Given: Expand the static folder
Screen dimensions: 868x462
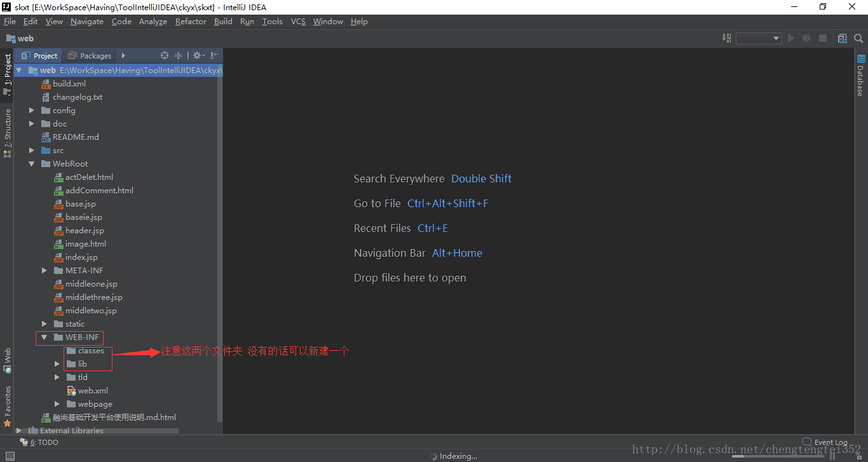Looking at the screenshot, I should (x=44, y=324).
